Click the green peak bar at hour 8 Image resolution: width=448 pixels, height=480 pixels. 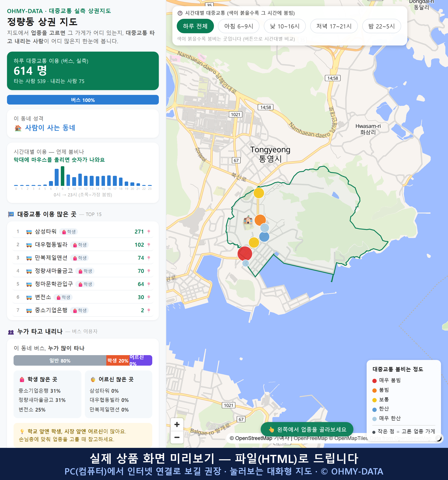(x=63, y=176)
